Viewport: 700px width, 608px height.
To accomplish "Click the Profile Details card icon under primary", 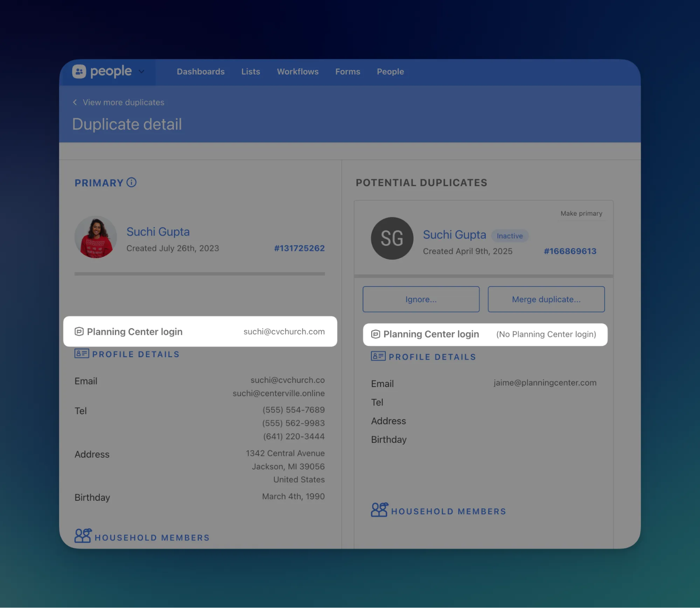I will (x=81, y=354).
